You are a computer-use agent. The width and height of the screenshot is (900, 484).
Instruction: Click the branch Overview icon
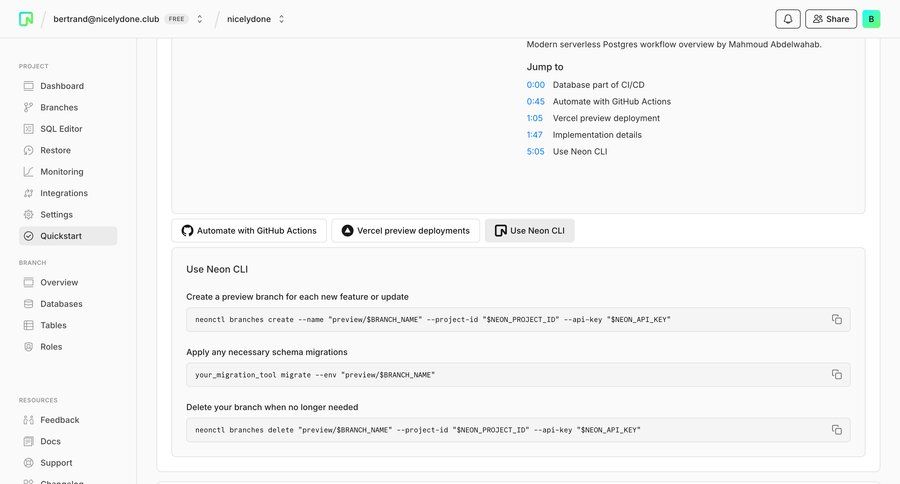click(x=28, y=282)
